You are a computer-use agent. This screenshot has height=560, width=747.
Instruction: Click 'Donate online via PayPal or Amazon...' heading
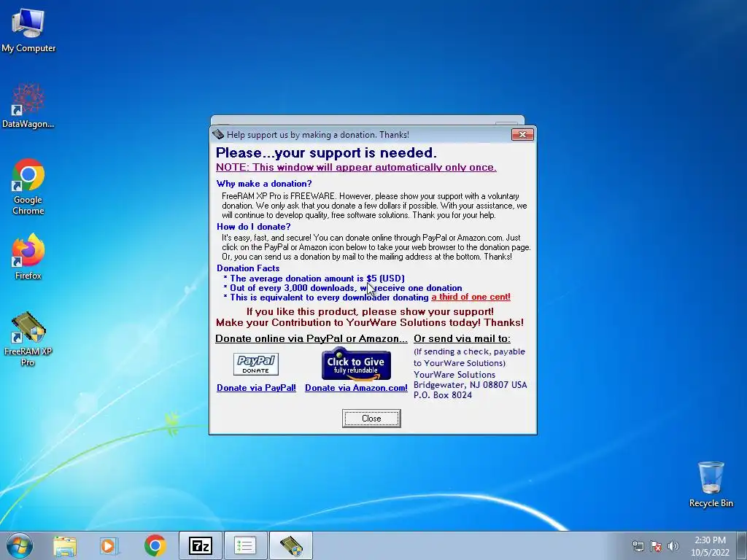(x=311, y=338)
